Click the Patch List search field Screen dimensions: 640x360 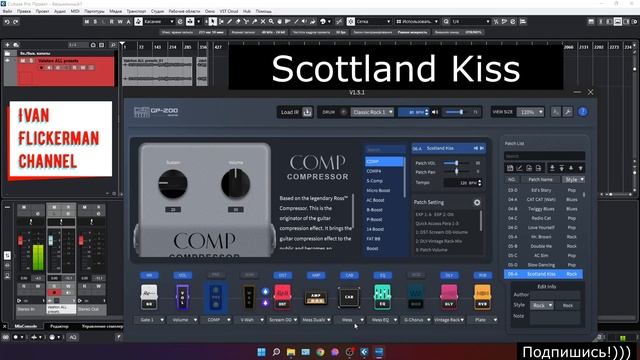click(x=544, y=156)
